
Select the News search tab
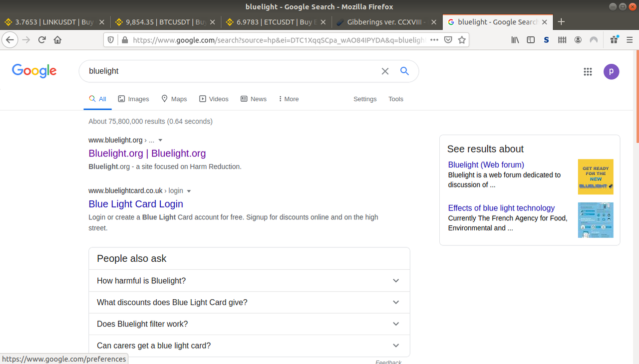254,99
